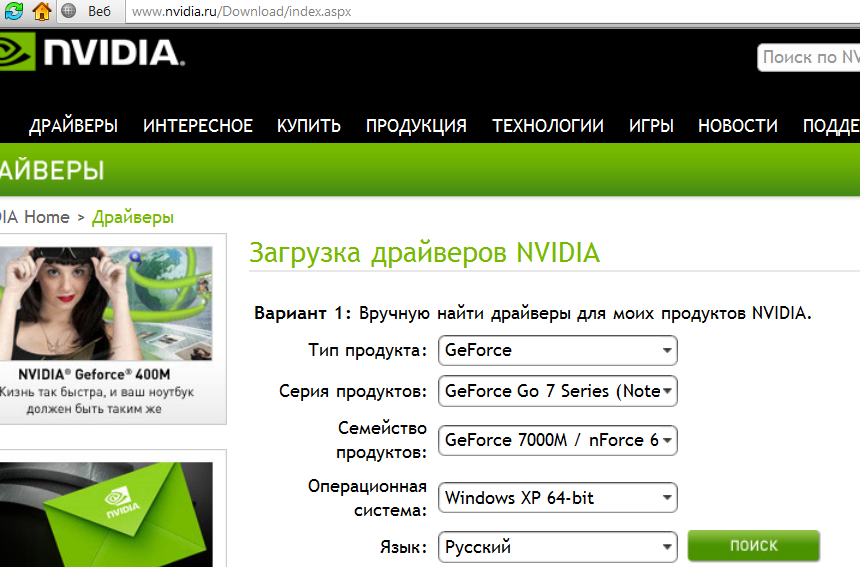Follow the Драйверы breadcrumb link

tap(133, 218)
